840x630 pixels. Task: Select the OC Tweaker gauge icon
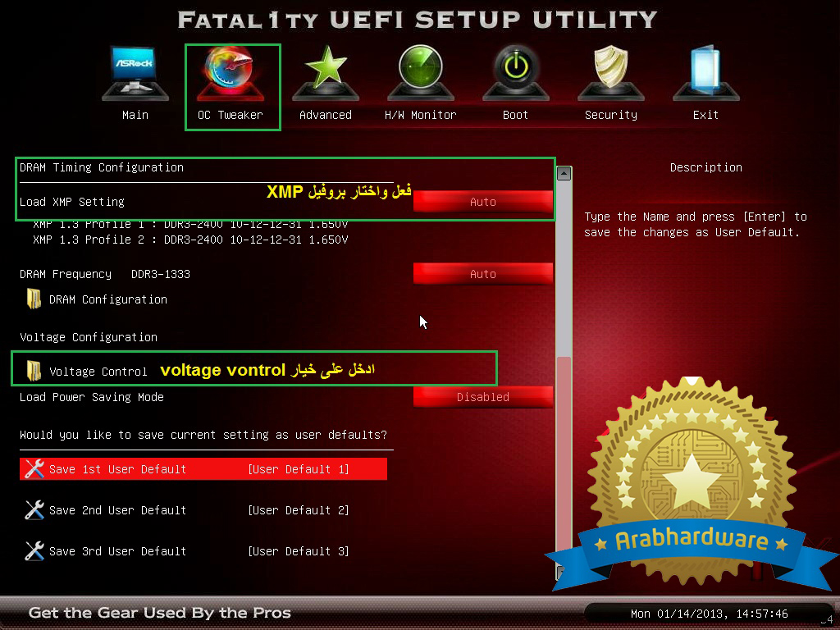[x=231, y=73]
